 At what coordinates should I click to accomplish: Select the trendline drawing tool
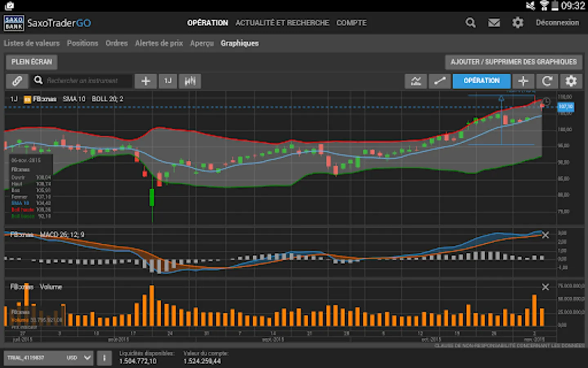[x=440, y=81]
